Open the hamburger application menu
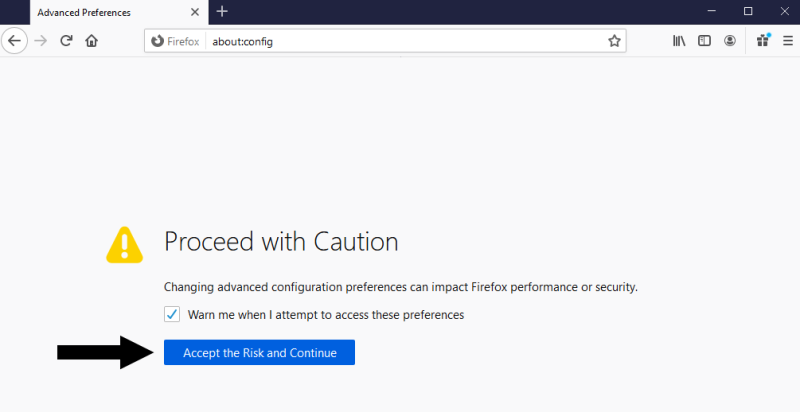This screenshot has width=800, height=412. point(788,41)
